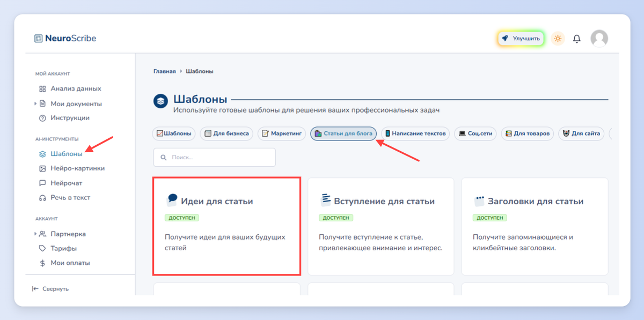The image size is (644, 320).
Task: Open the user avatar profile menu
Action: (x=599, y=39)
